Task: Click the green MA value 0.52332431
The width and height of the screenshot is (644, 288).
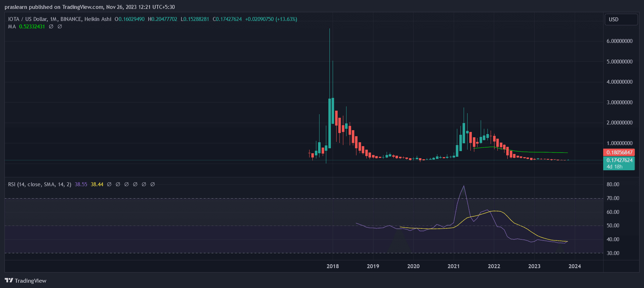Action: pyautogui.click(x=32, y=27)
